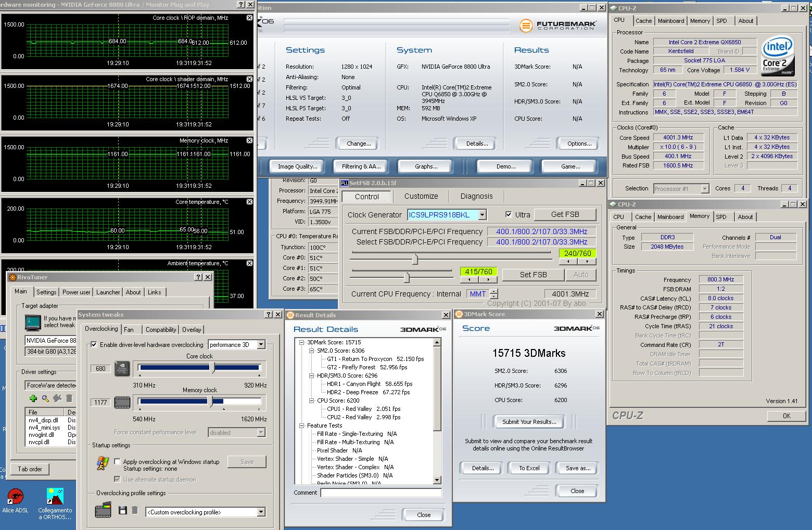
Task: Click the Comment input field in Result Details
Action: coord(381,493)
